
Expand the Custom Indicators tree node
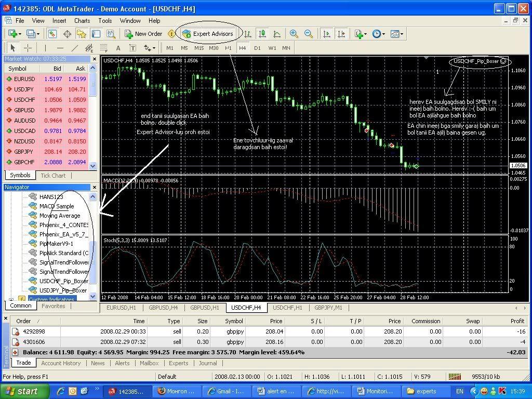pyautogui.click(x=11, y=300)
